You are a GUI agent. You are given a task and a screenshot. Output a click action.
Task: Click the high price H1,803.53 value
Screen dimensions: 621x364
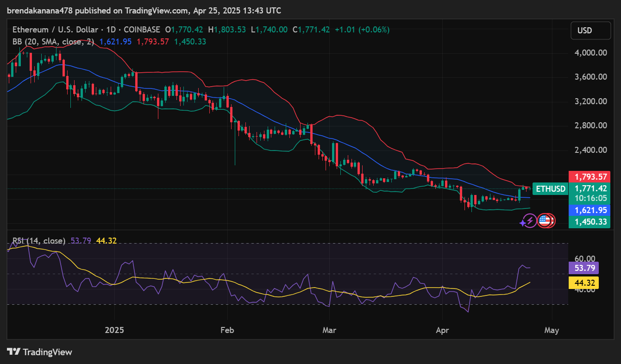click(227, 30)
